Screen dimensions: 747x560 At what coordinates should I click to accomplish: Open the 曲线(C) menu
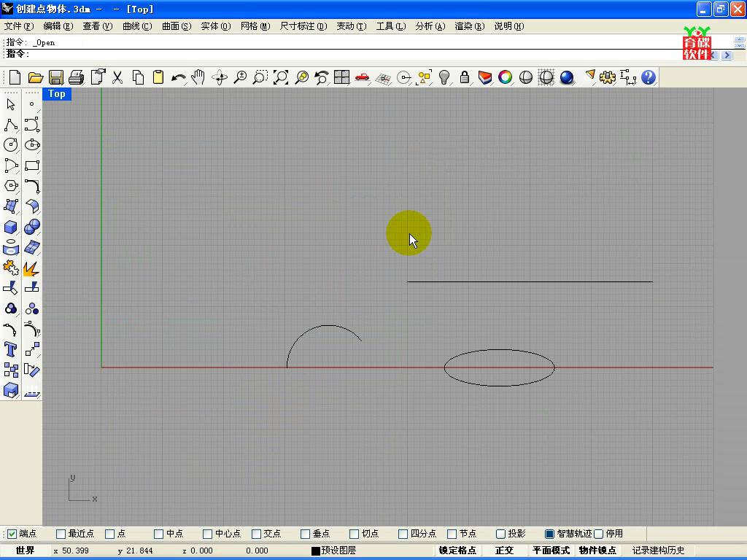pos(137,26)
